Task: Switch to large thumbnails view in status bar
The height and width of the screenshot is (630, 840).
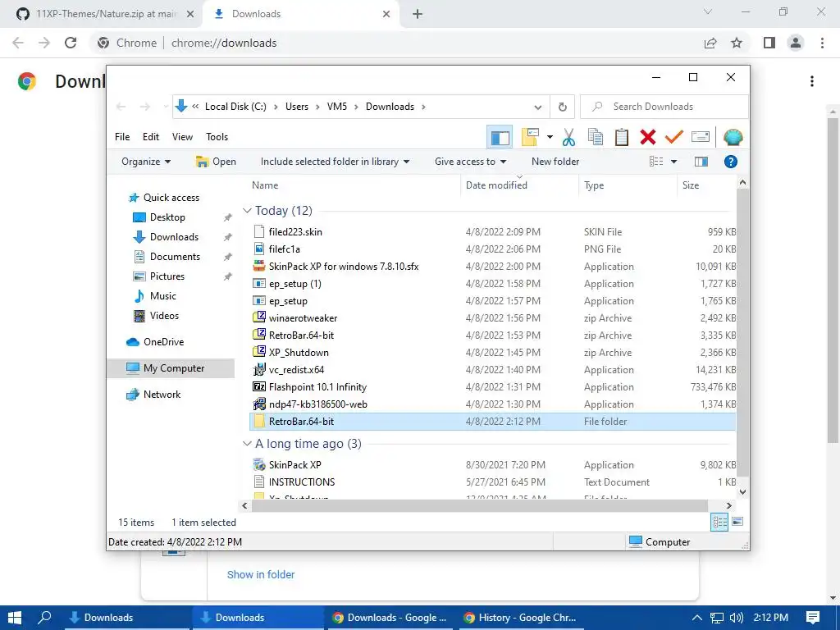Action: (x=737, y=522)
